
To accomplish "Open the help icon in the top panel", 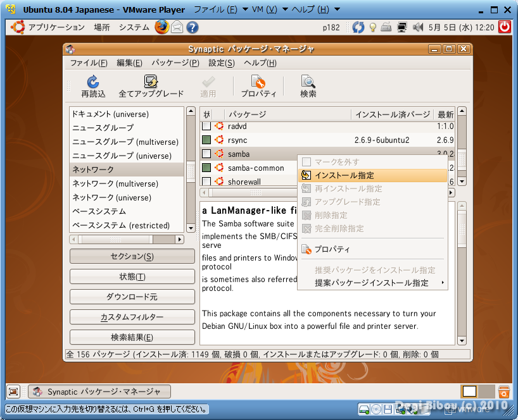I will (x=193, y=27).
